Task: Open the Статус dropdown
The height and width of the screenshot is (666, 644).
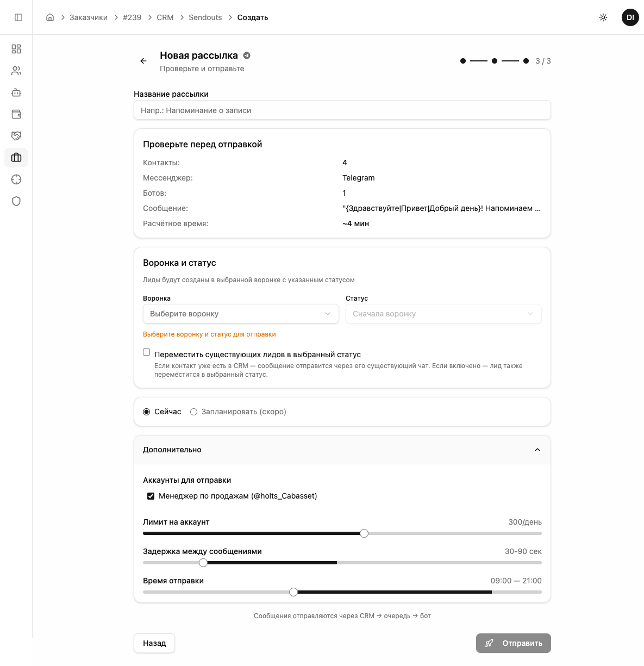Action: [443, 314]
